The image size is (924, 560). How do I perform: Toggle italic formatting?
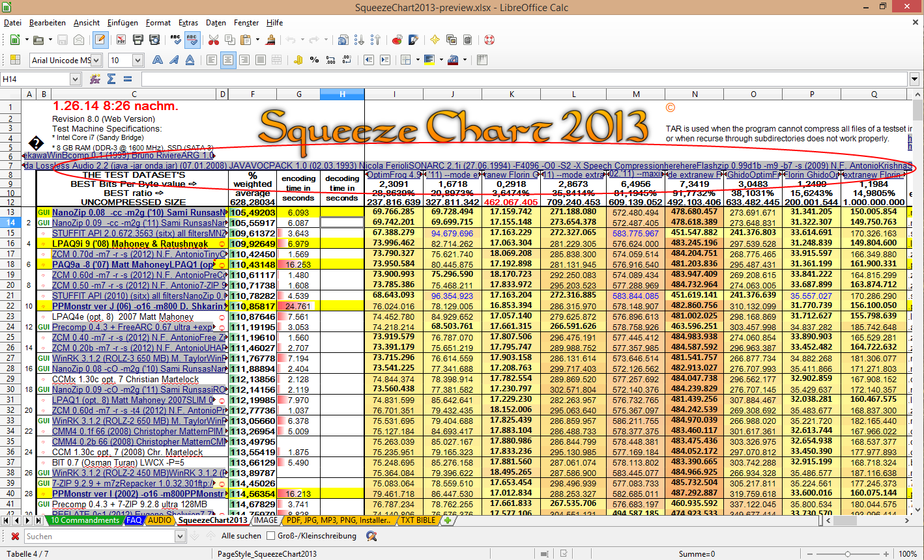pyautogui.click(x=173, y=60)
